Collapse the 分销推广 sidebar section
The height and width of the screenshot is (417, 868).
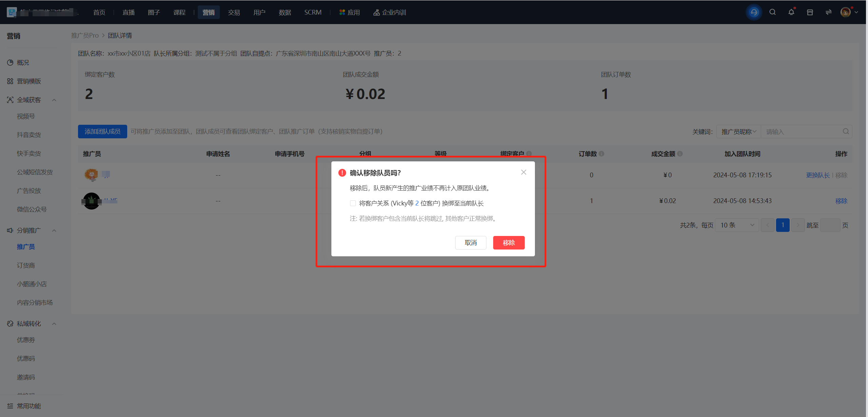54,231
